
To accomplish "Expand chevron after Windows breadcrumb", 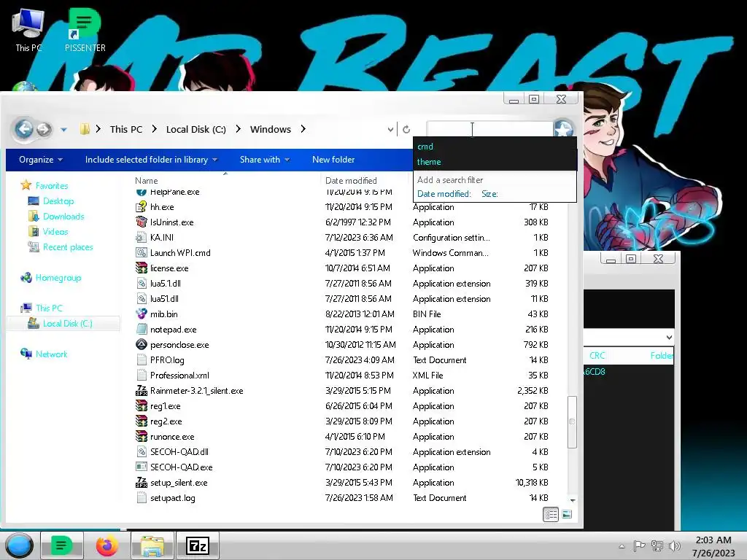I will point(303,129).
